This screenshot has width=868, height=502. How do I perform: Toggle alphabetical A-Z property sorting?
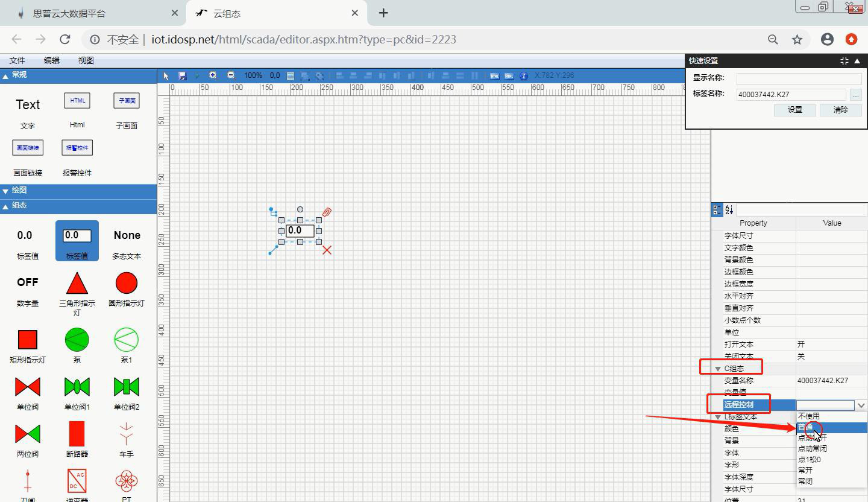click(729, 210)
